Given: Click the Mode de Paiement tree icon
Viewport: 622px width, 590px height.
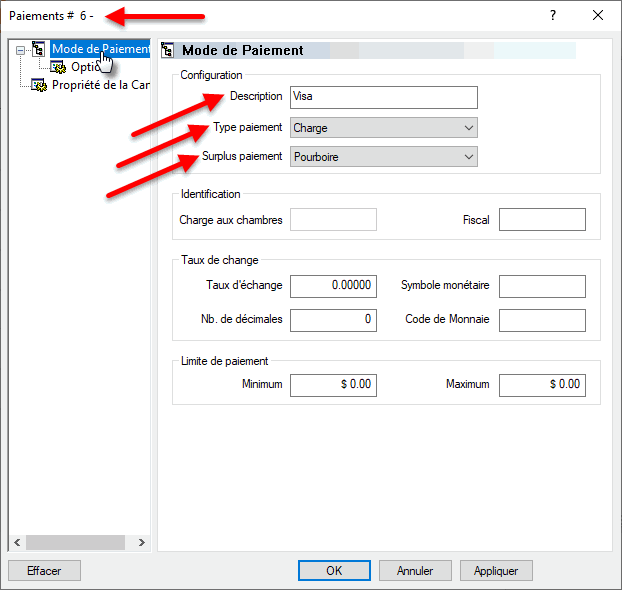Looking at the screenshot, I should click(39, 49).
